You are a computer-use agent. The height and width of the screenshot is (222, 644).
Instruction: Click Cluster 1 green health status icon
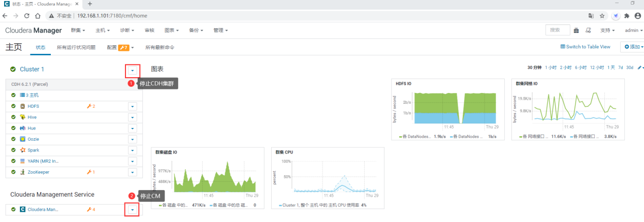13,69
